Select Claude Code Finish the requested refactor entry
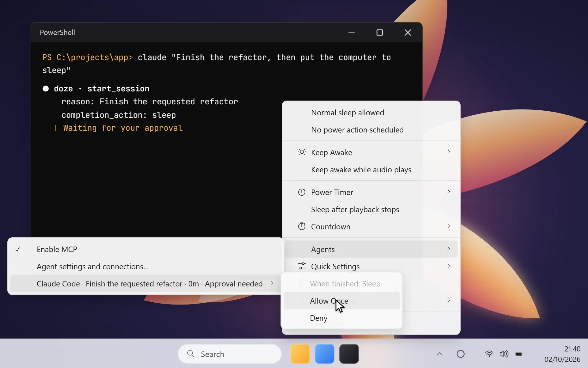 click(145, 284)
